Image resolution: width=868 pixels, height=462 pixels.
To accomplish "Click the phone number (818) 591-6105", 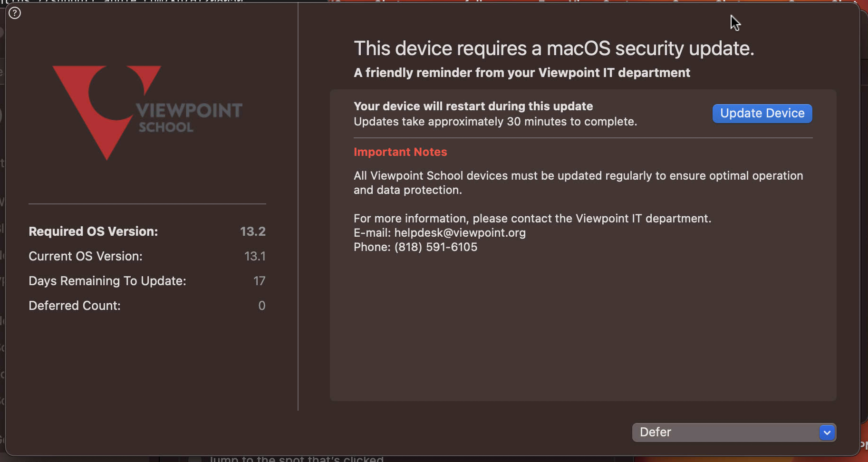I will tap(435, 247).
